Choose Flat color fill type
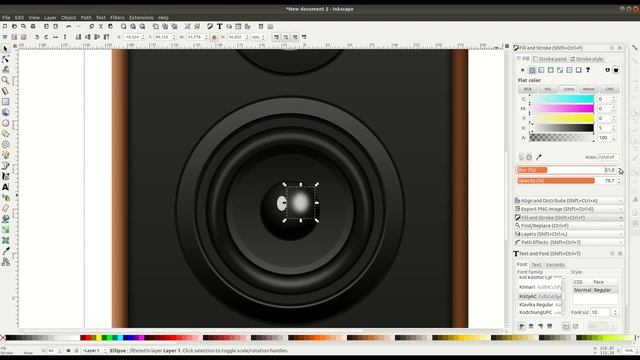The width and height of the screenshot is (640, 360). (x=532, y=70)
